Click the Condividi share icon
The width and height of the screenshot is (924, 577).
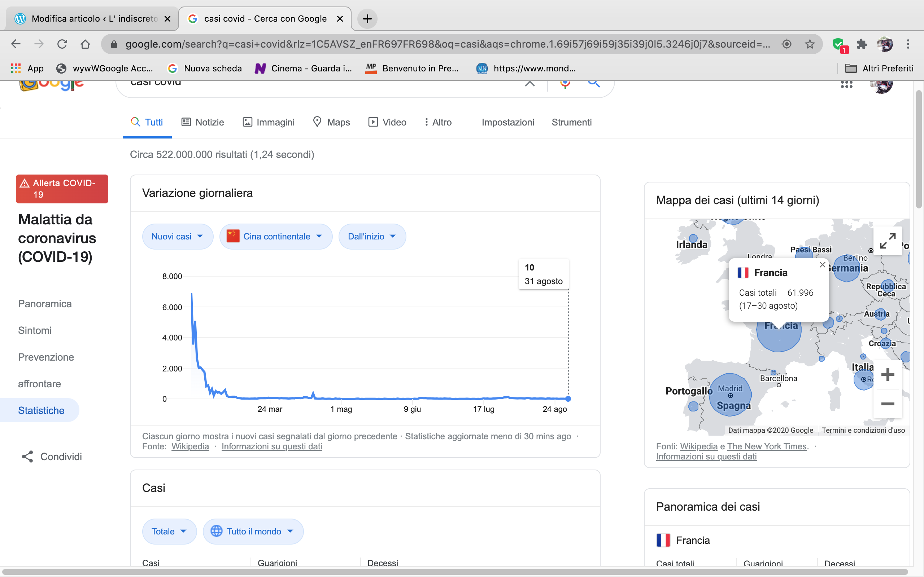pos(27,457)
